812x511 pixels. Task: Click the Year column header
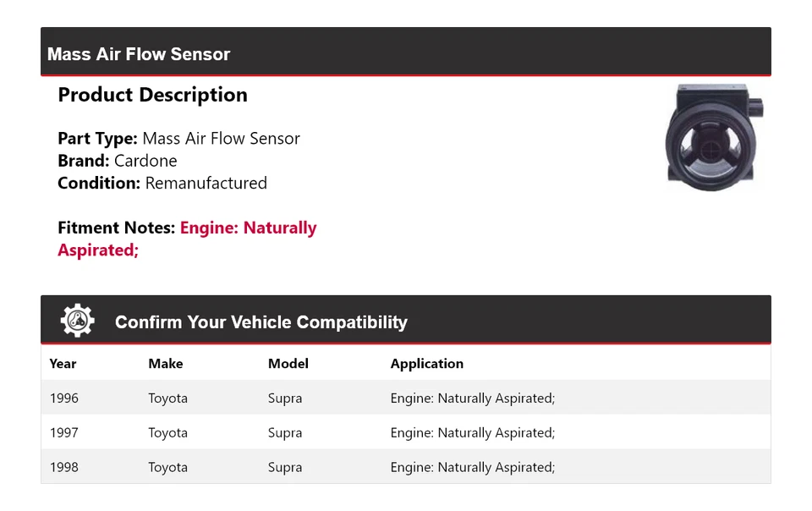pos(63,364)
